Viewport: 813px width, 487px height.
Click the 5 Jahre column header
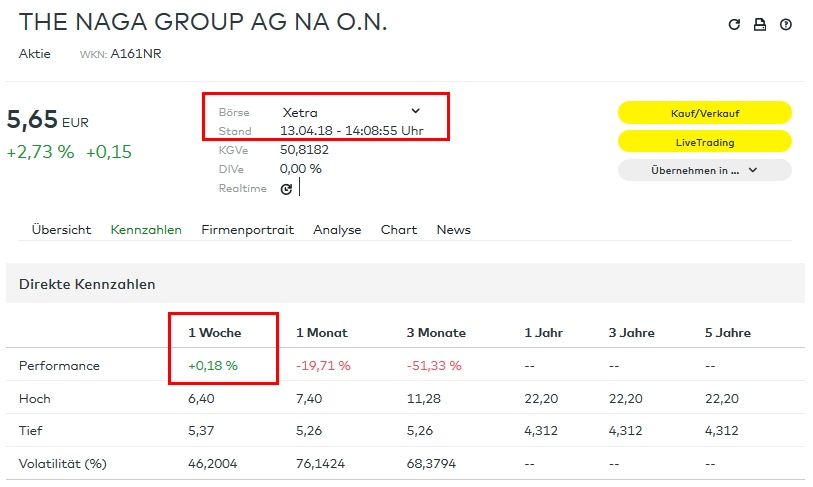(x=727, y=333)
